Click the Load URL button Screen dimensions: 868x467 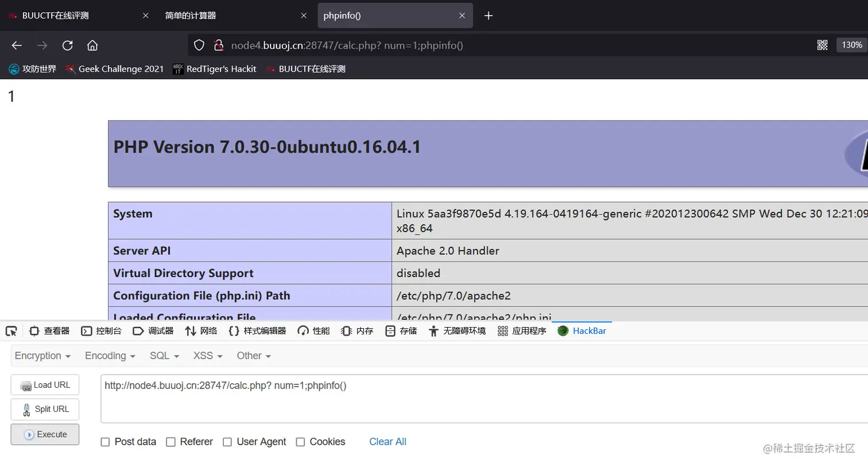(45, 385)
